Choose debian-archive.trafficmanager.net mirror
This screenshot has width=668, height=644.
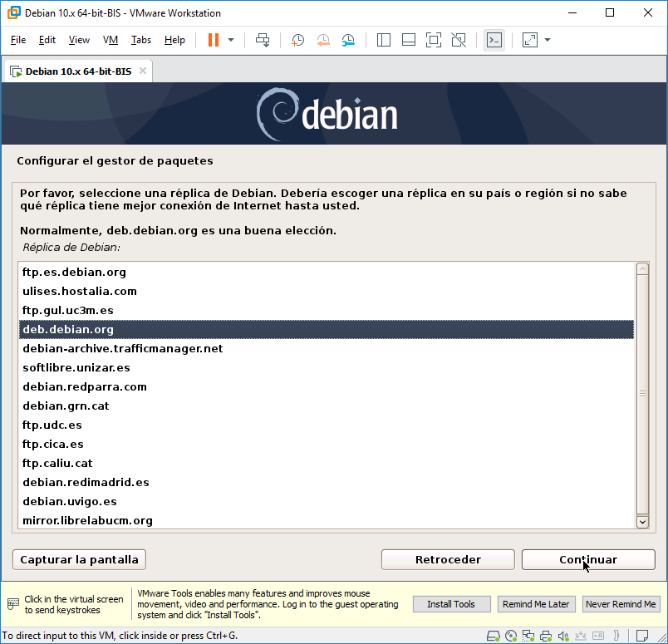click(327, 349)
